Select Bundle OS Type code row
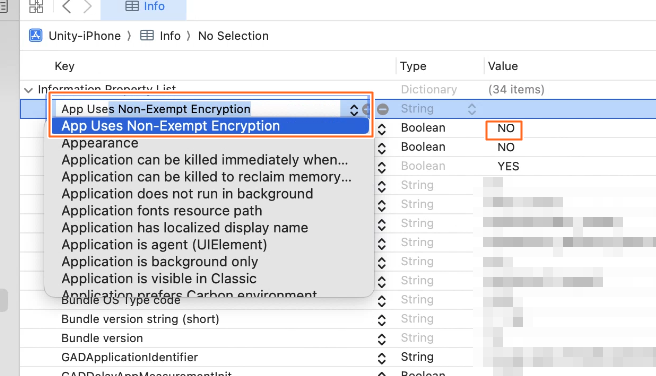Screen dimensions: 656x376 pos(120,300)
